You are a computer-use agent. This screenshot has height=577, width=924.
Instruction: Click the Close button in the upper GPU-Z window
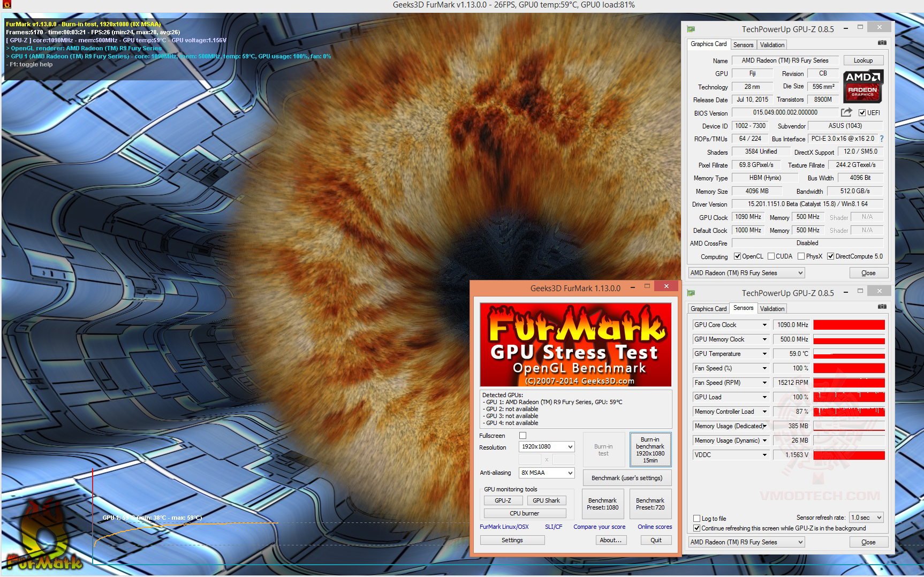pyautogui.click(x=868, y=273)
